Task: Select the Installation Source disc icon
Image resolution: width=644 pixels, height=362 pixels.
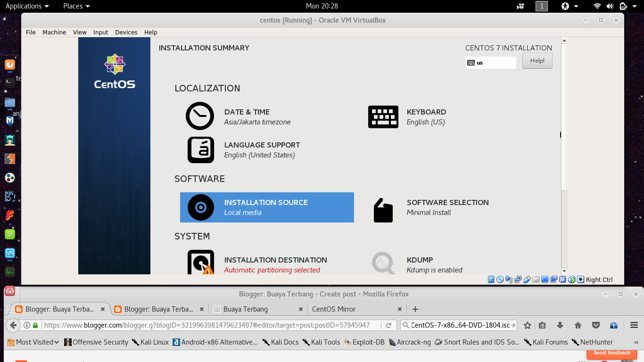Action: 201,207
